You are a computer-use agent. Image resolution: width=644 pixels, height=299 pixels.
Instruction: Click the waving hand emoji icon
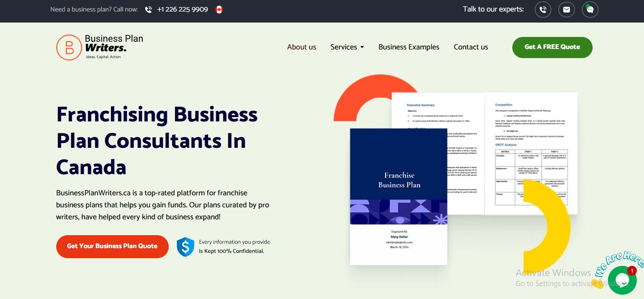[x=598, y=283]
